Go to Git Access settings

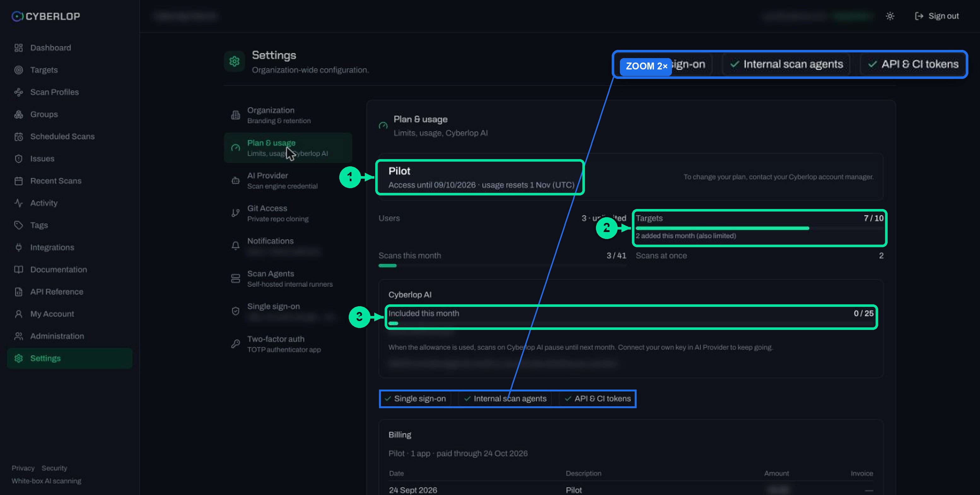[x=288, y=213]
